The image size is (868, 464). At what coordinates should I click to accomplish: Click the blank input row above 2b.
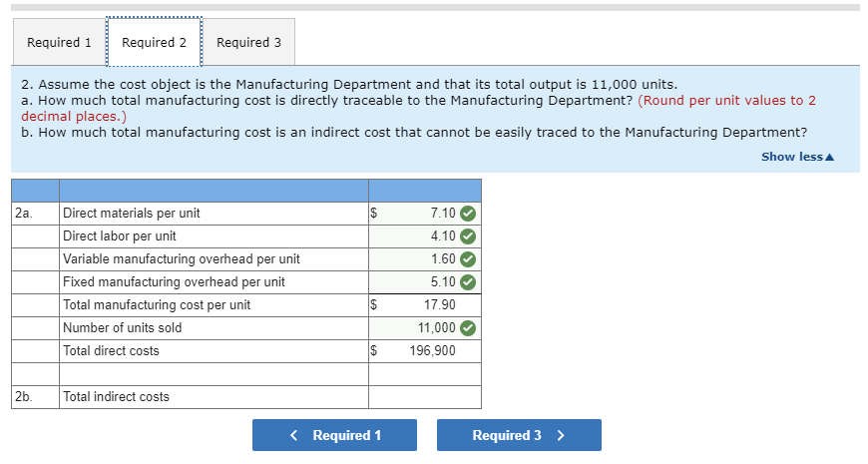(425, 374)
